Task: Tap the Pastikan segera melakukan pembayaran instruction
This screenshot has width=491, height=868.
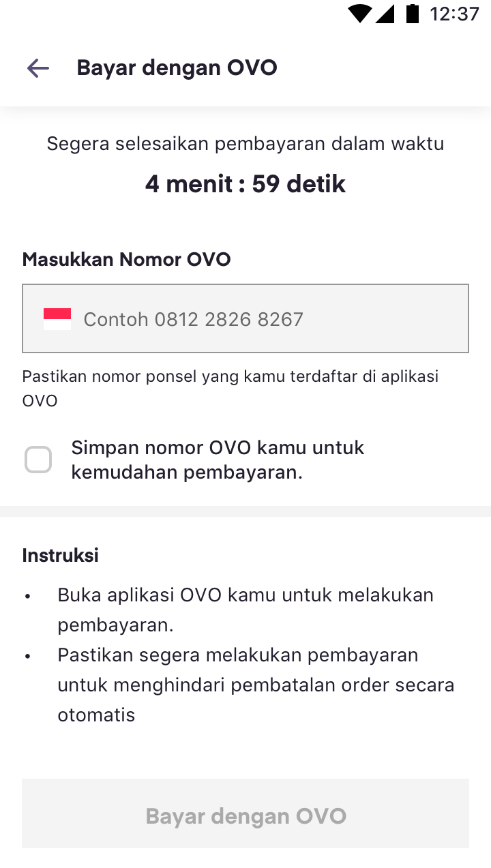Action: pos(255,685)
